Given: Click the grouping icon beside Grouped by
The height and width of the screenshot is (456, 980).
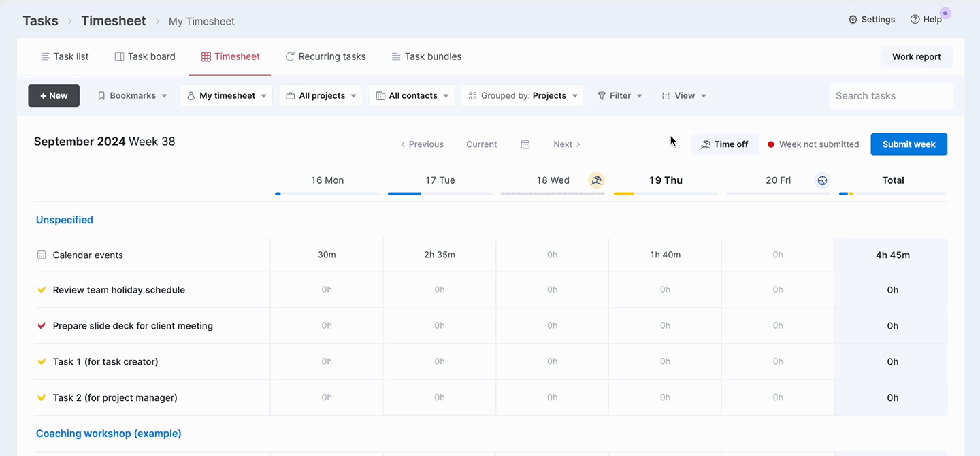Looking at the screenshot, I should pos(472,96).
